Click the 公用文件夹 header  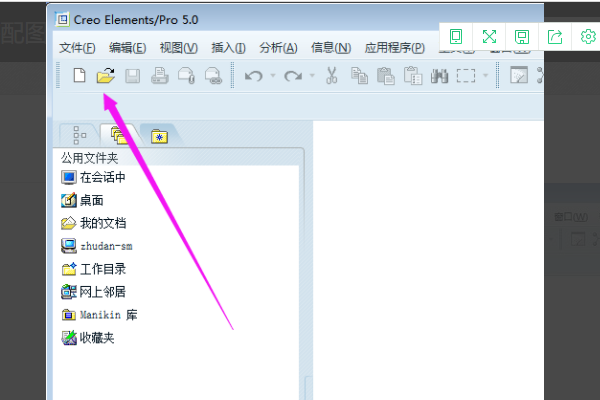click(x=90, y=158)
